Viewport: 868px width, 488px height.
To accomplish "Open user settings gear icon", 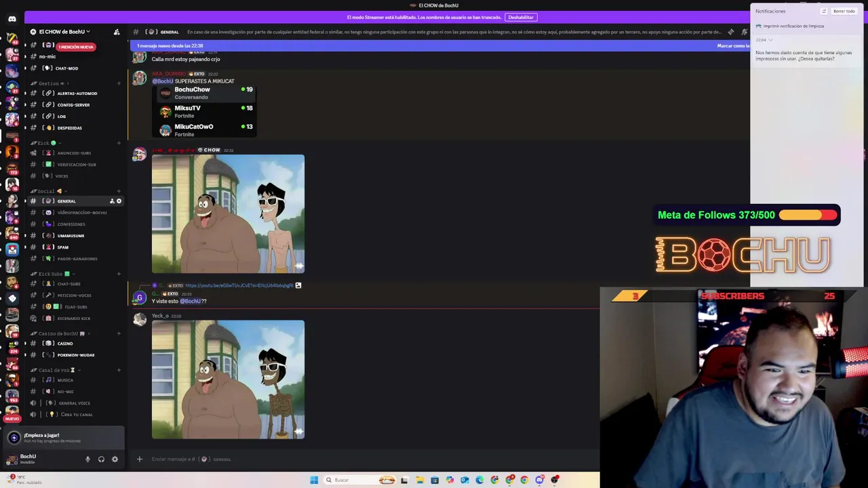I will tap(115, 460).
